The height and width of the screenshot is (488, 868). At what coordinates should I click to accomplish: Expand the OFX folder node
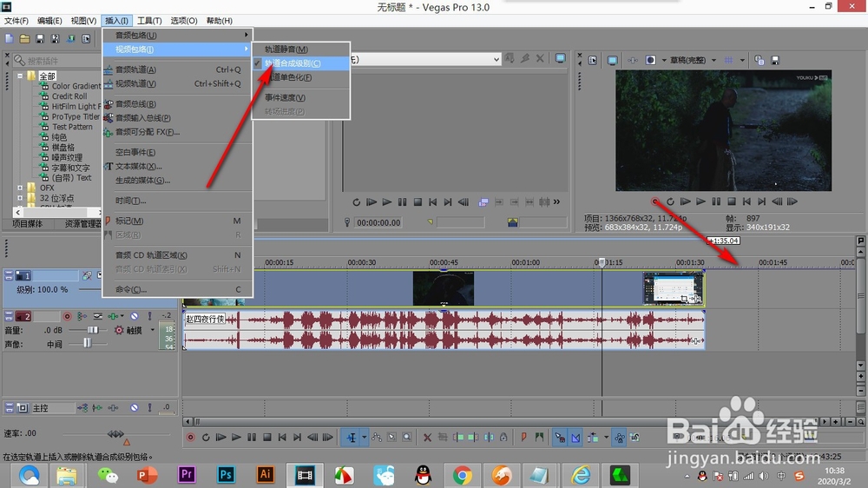pyautogui.click(x=20, y=188)
